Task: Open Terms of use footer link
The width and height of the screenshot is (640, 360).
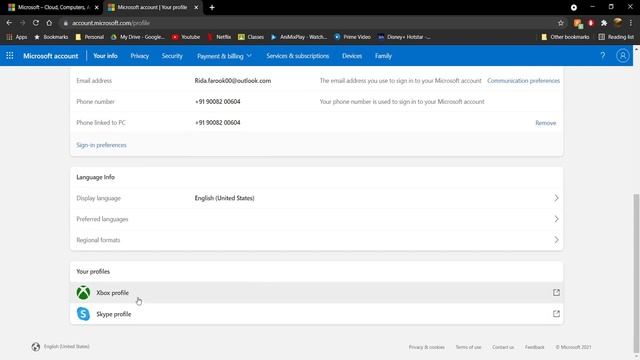Action: point(468,347)
